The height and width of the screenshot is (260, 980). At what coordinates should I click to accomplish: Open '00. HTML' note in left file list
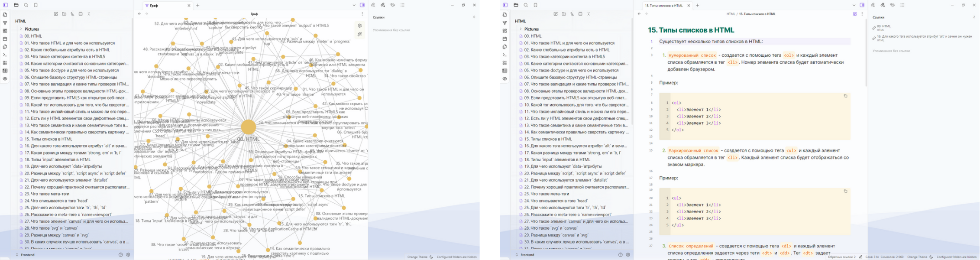(33, 36)
